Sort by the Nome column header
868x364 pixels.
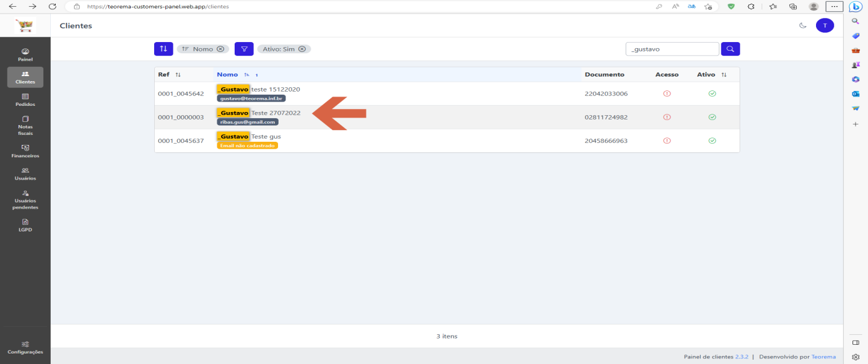[237, 74]
